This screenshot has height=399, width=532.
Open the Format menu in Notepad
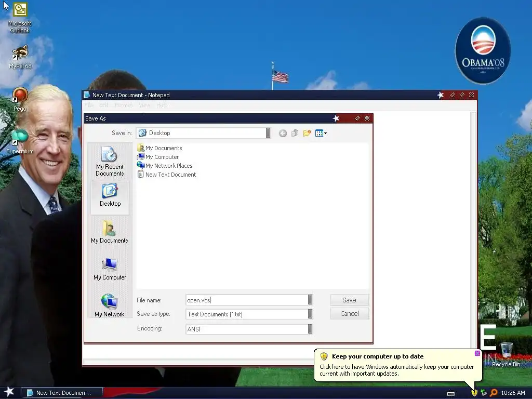pos(124,105)
